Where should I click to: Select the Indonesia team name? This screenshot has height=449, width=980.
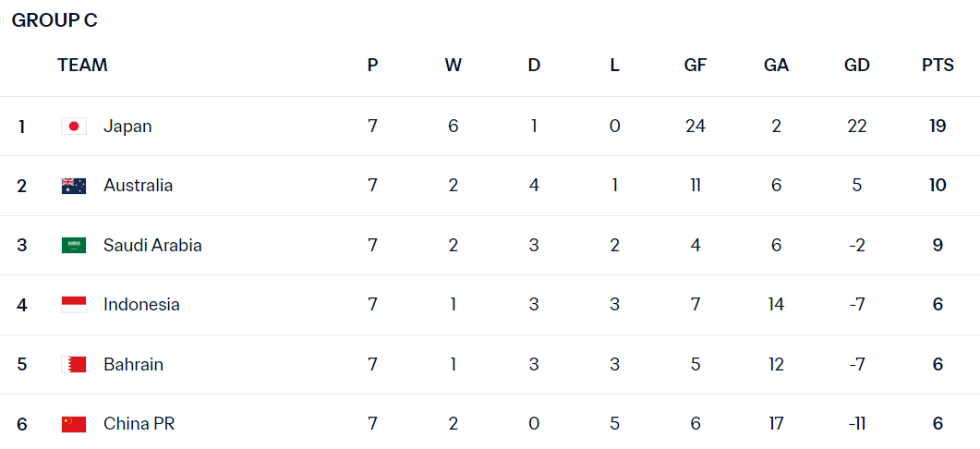pos(142,305)
